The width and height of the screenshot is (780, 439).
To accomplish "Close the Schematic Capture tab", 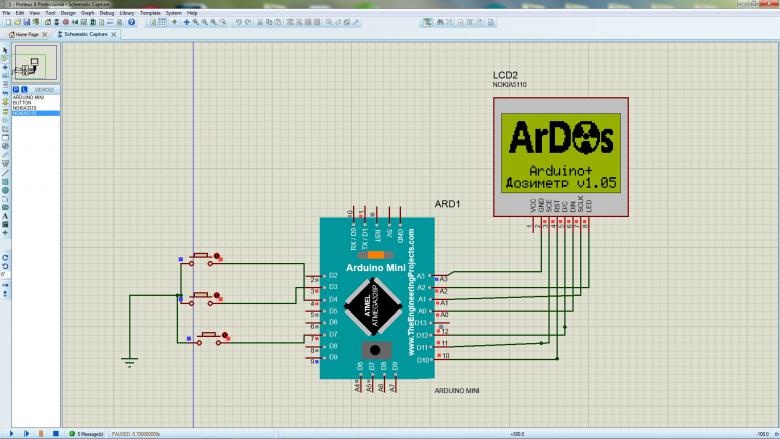I will click(114, 34).
